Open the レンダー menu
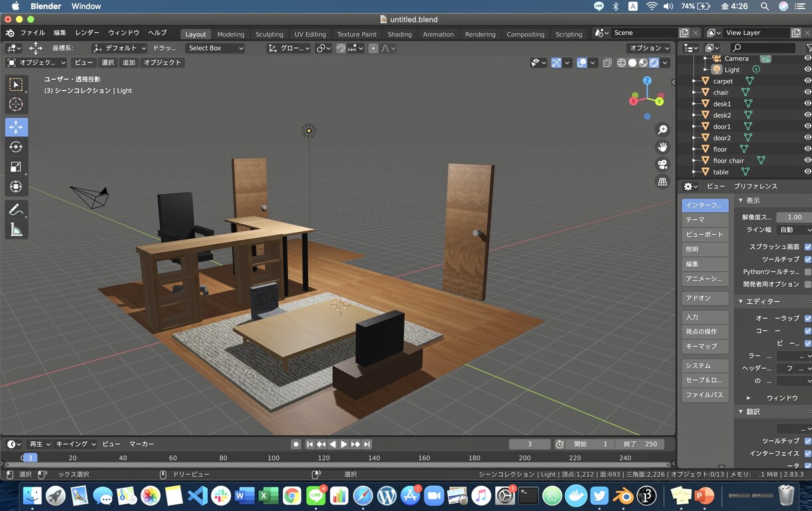This screenshot has width=812, height=511. click(x=87, y=33)
